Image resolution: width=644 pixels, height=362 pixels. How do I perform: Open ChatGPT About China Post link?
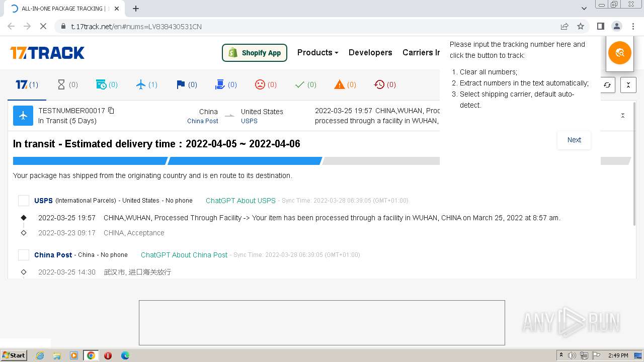click(184, 255)
